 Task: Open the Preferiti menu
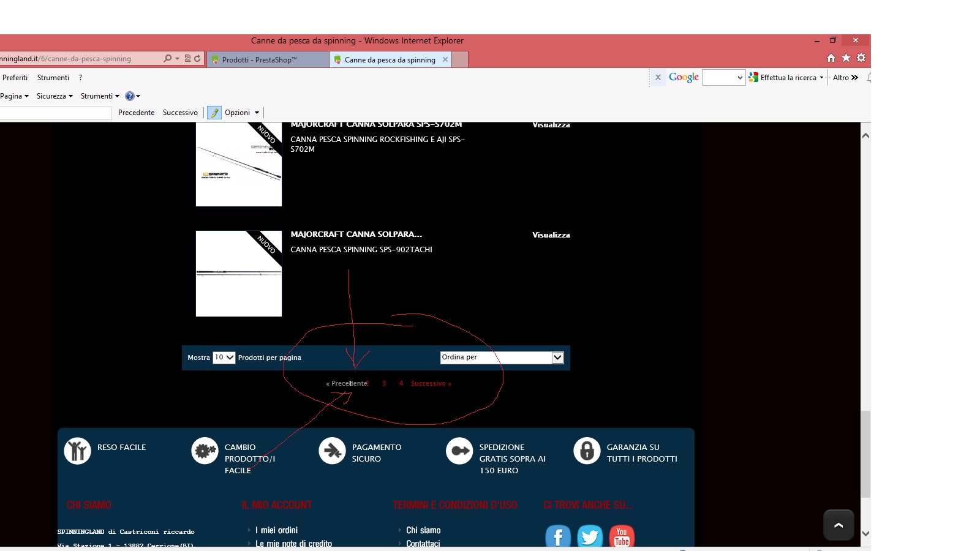pyautogui.click(x=15, y=78)
